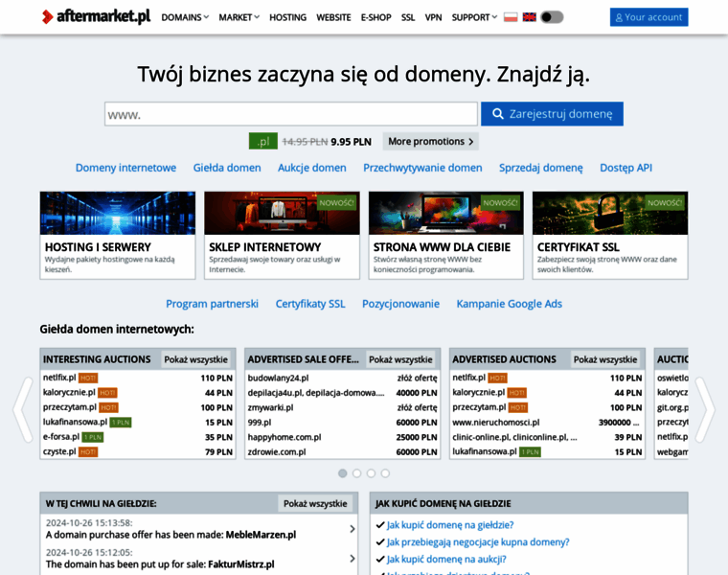Open the MARKET dropdown menu
Image resolution: width=728 pixels, height=575 pixels.
coord(239,17)
